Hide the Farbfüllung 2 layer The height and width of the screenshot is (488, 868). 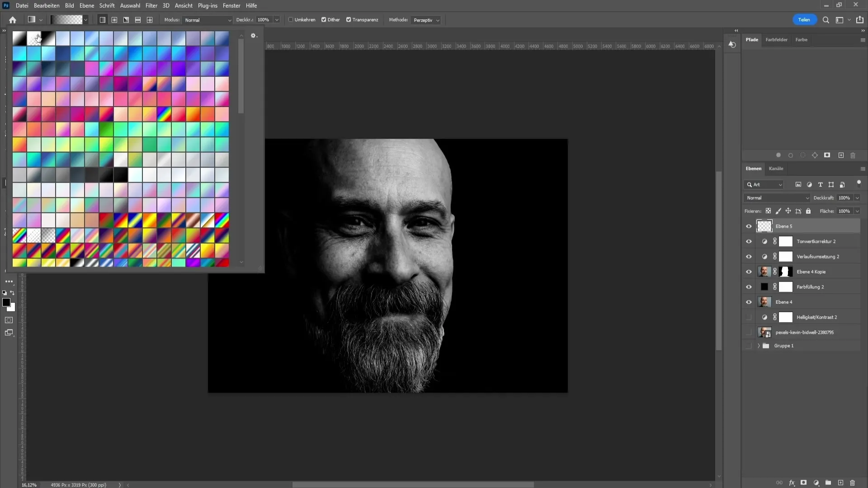click(x=749, y=287)
